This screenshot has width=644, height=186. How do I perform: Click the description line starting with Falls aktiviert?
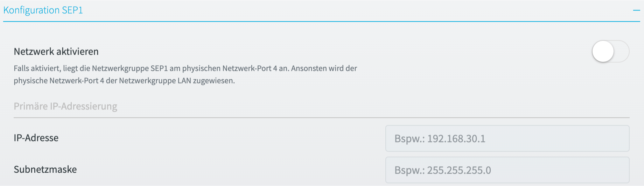pos(185,68)
